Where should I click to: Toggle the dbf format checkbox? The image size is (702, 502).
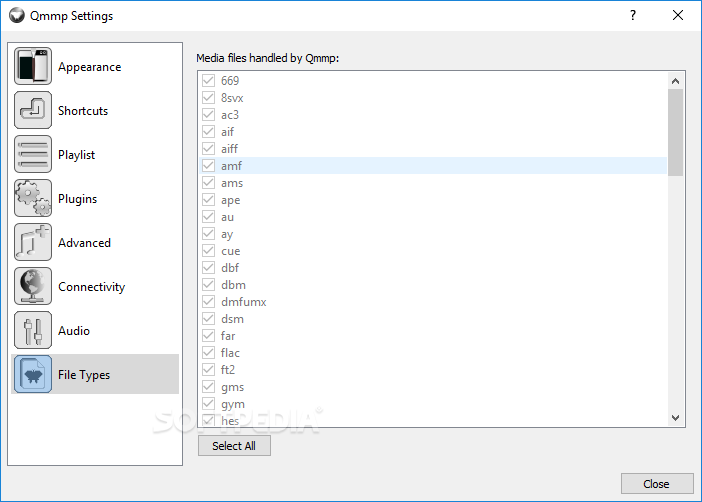[x=208, y=268]
